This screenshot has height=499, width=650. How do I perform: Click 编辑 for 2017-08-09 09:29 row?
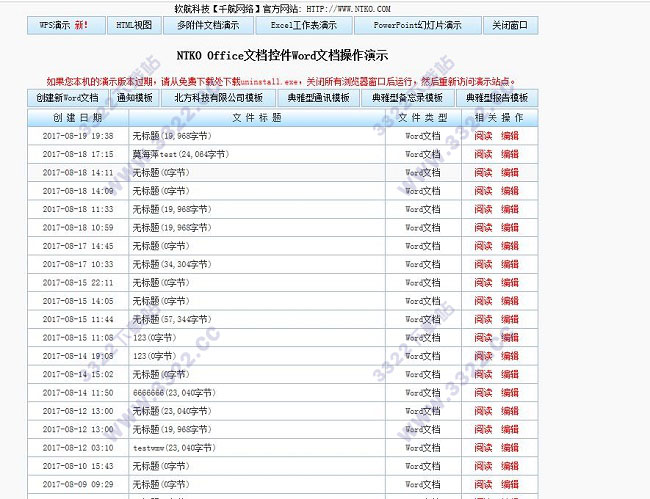[x=510, y=484]
